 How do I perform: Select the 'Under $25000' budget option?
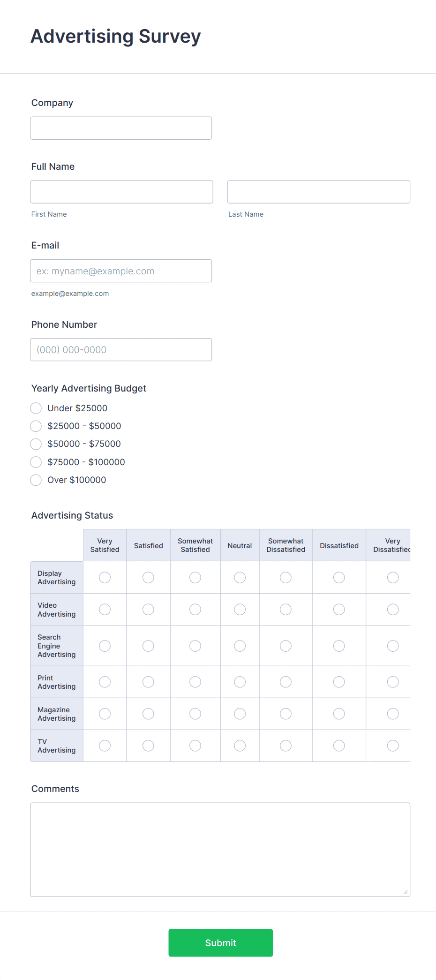point(36,408)
